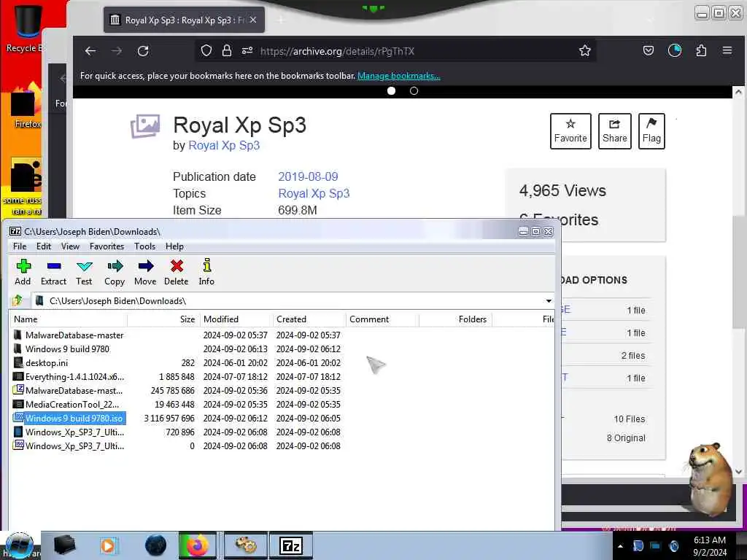The width and height of the screenshot is (747, 560).
Task: Open the site permissions icon in address bar
Action: pyautogui.click(x=247, y=51)
